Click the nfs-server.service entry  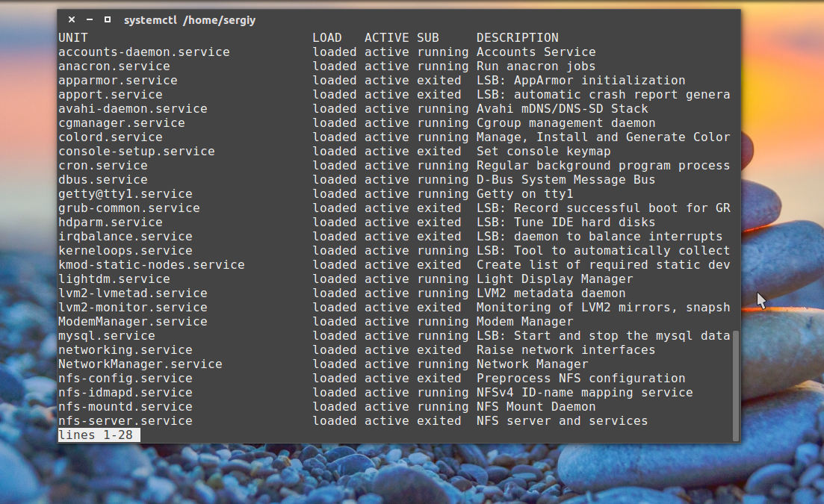pyautogui.click(x=125, y=421)
